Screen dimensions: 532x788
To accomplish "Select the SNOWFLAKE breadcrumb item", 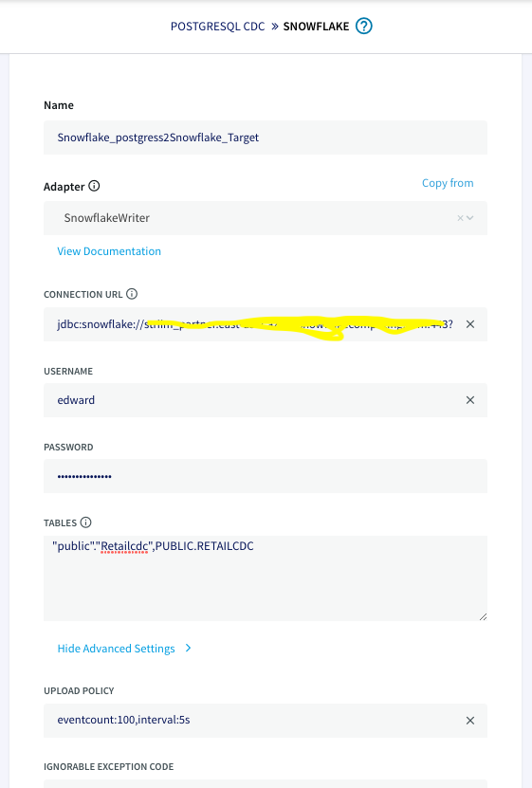I will pos(316,27).
